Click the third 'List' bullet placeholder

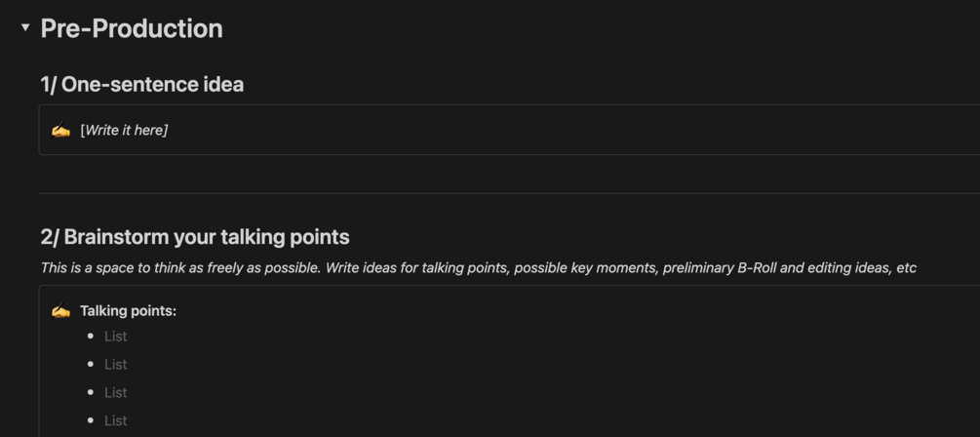(x=116, y=392)
